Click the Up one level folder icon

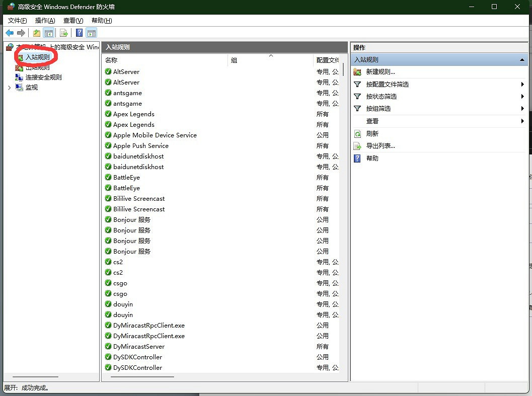click(37, 33)
